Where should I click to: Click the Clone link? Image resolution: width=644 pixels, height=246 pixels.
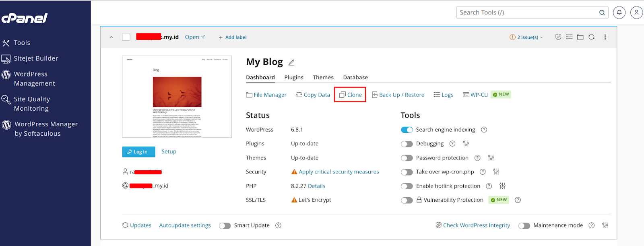click(350, 95)
